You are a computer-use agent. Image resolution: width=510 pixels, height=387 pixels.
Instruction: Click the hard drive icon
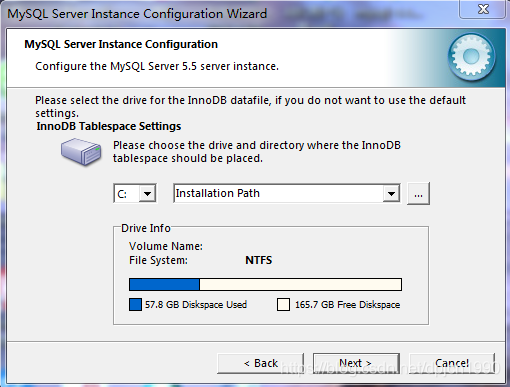pyautogui.click(x=81, y=152)
